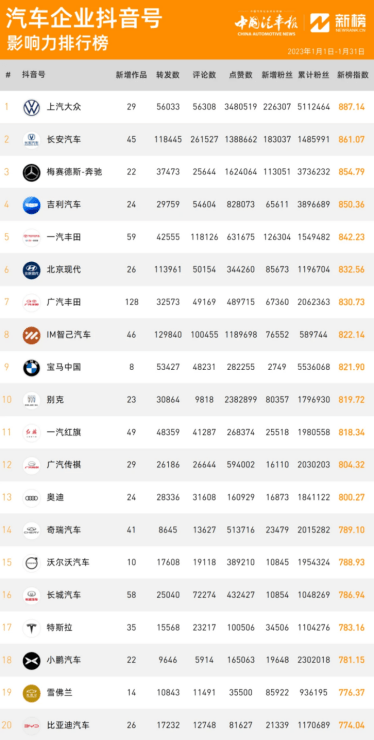This screenshot has width=374, height=740.
Task: Click the 广汽丰田 account row name
Action: point(64,303)
